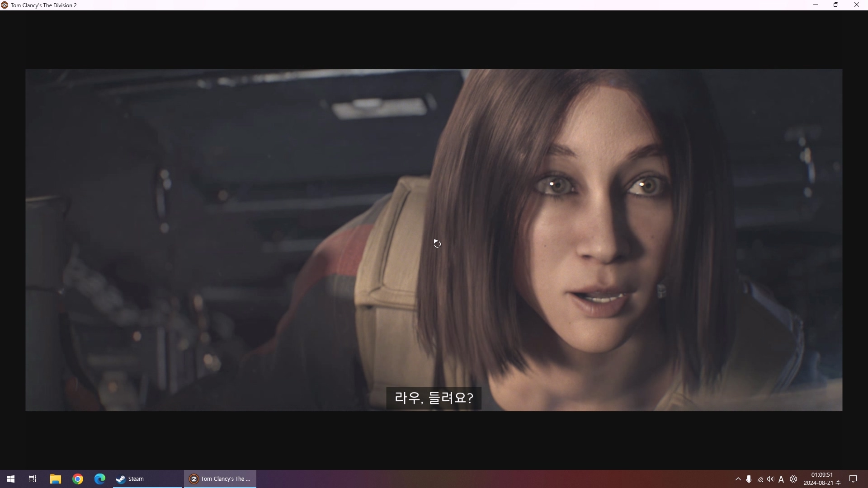This screenshot has height=488, width=868.
Task: Open the IME settings gear icon
Action: click(x=793, y=479)
